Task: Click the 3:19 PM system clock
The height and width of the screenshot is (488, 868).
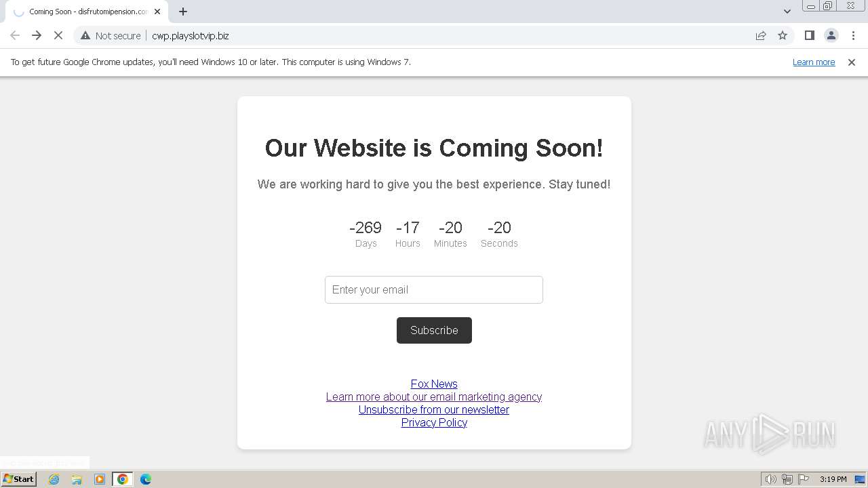Action: pos(833,479)
